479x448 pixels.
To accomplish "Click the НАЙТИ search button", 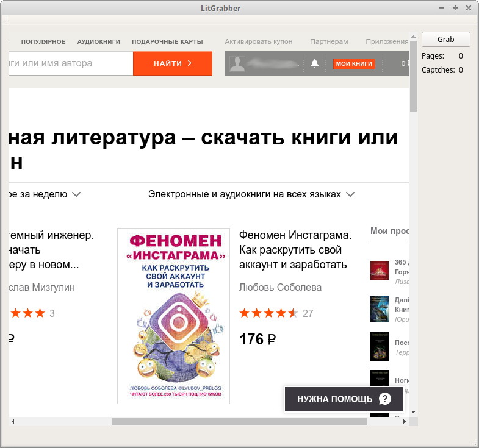I will tap(173, 63).
